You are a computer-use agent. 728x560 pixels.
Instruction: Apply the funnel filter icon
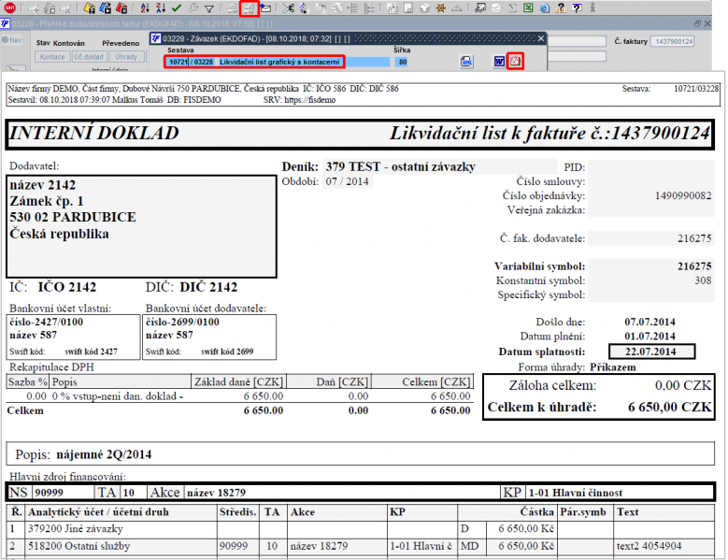(209, 8)
